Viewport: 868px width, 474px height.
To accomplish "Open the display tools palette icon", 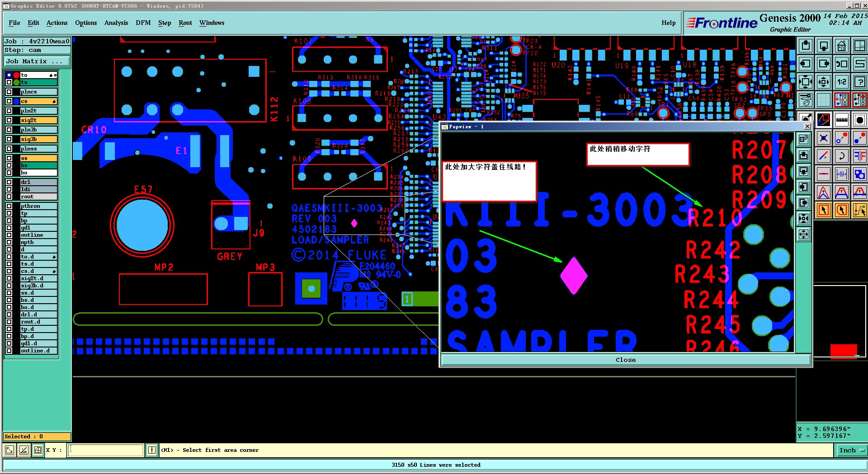I will point(806,100).
